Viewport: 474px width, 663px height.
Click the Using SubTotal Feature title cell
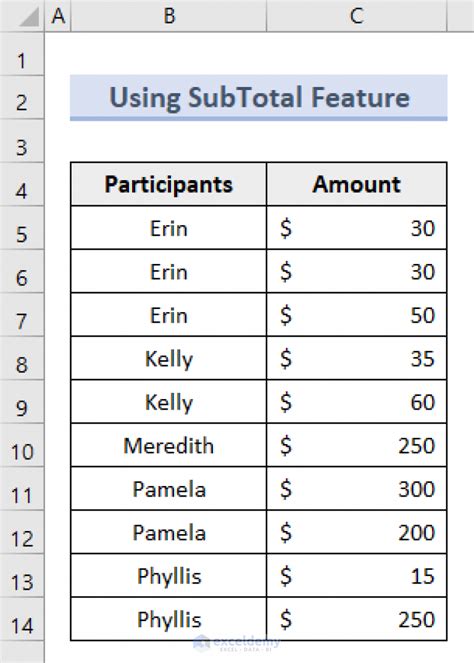coord(259,98)
